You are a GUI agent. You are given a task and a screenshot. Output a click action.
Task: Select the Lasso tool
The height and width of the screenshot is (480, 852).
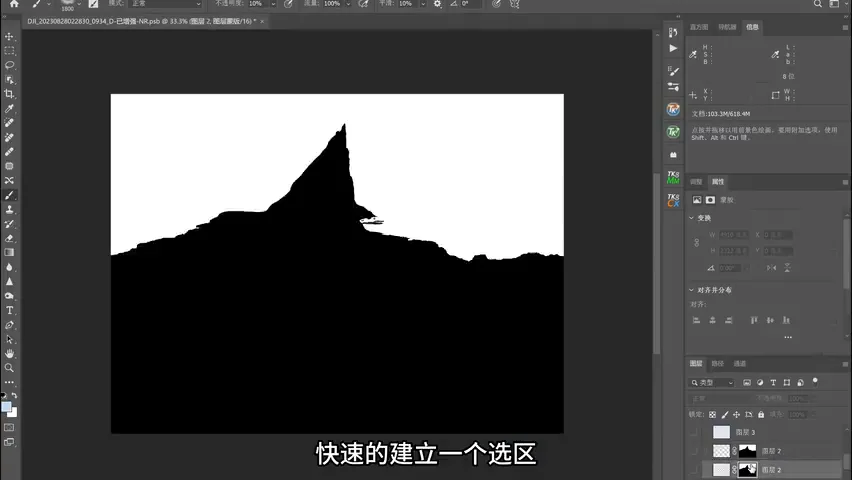pyautogui.click(x=9, y=65)
